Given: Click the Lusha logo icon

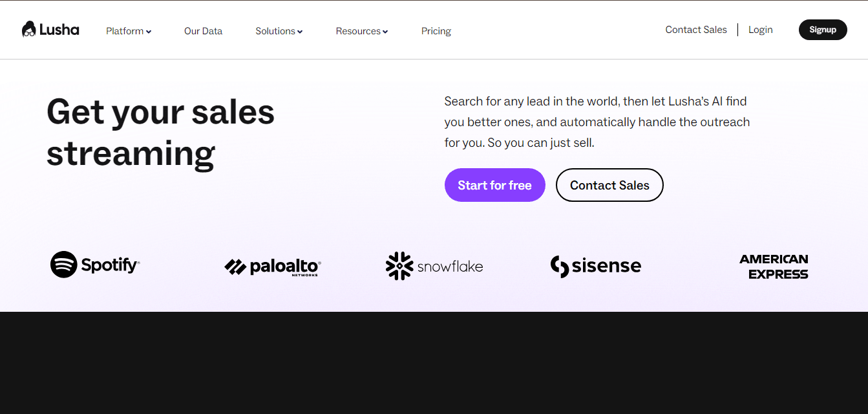Looking at the screenshot, I should [29, 30].
